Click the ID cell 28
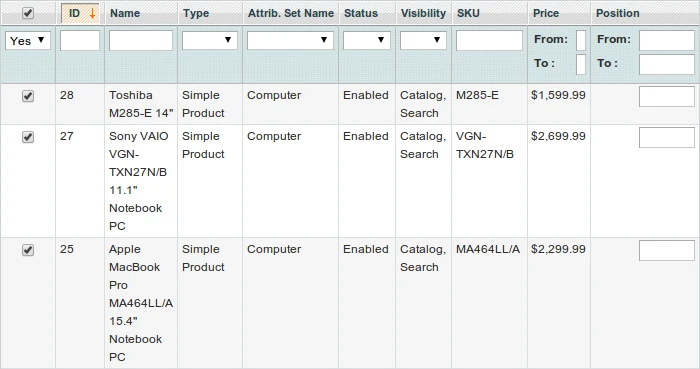This screenshot has width=700, height=369. (x=67, y=95)
